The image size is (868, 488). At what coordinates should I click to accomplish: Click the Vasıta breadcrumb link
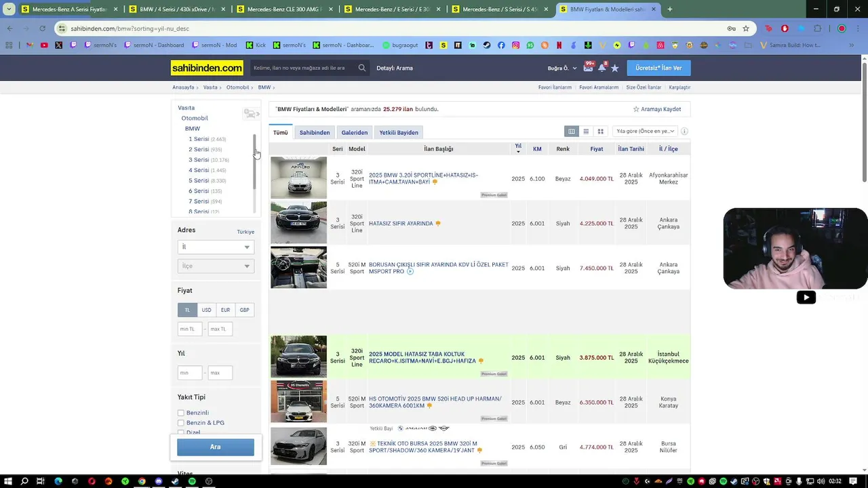(x=210, y=87)
